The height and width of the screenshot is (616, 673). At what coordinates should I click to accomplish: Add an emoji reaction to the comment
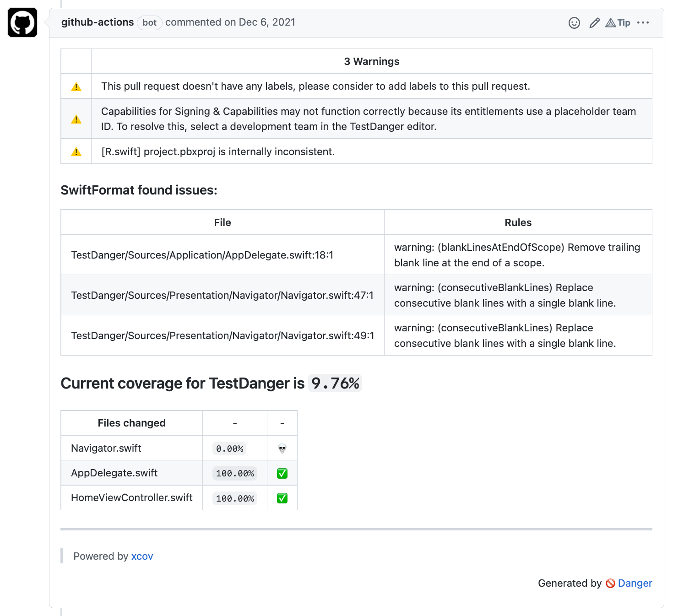(x=574, y=23)
